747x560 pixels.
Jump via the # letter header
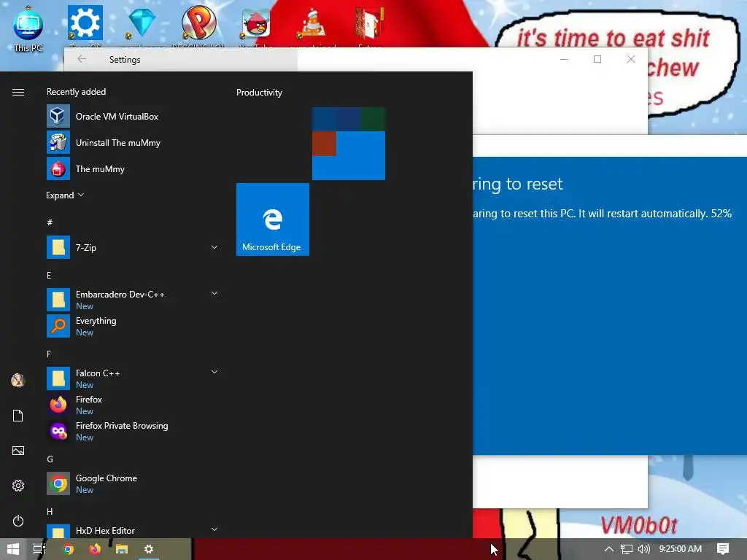tap(50, 222)
